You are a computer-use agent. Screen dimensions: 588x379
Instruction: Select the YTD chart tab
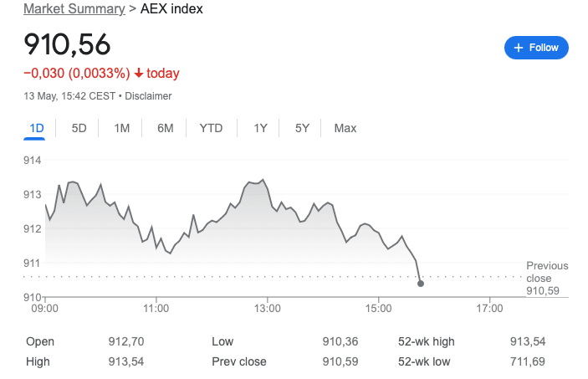pyautogui.click(x=211, y=128)
